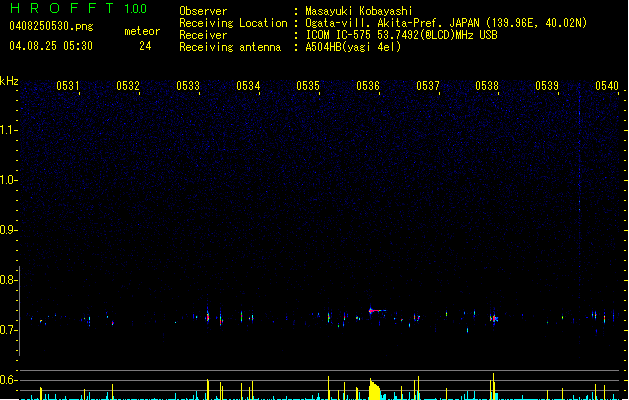This screenshot has height=400, width=629.
Task: Click the file name 0408250530.png
Action: pos(51,26)
